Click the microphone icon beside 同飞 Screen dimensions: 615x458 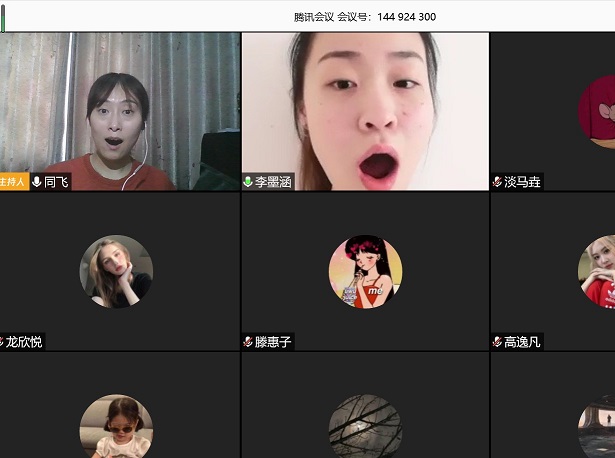37,182
